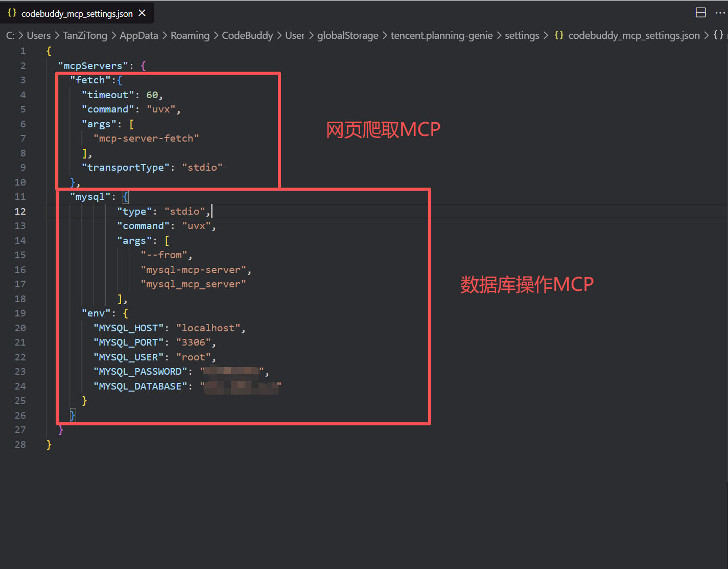The image size is (728, 569).
Task: Click "command" key on line 5
Action: click(x=108, y=109)
